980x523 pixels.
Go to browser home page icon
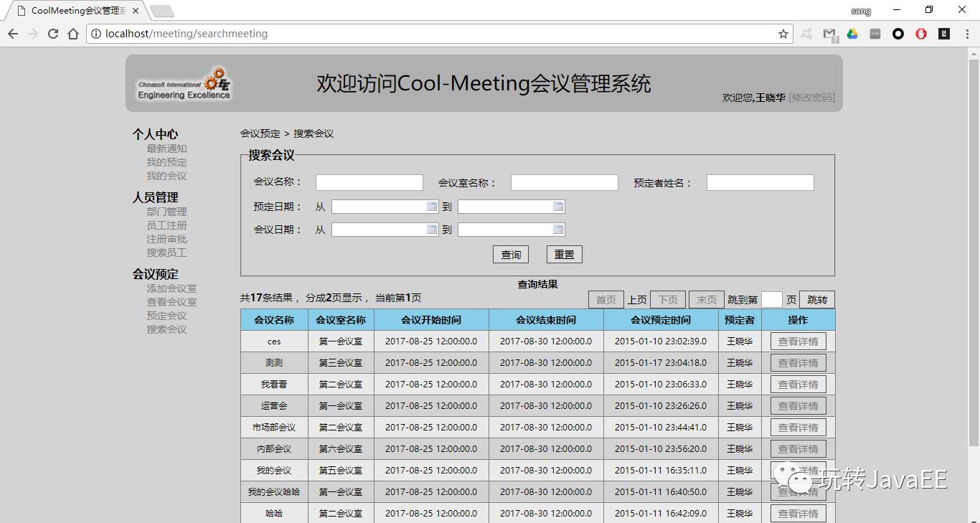point(73,34)
